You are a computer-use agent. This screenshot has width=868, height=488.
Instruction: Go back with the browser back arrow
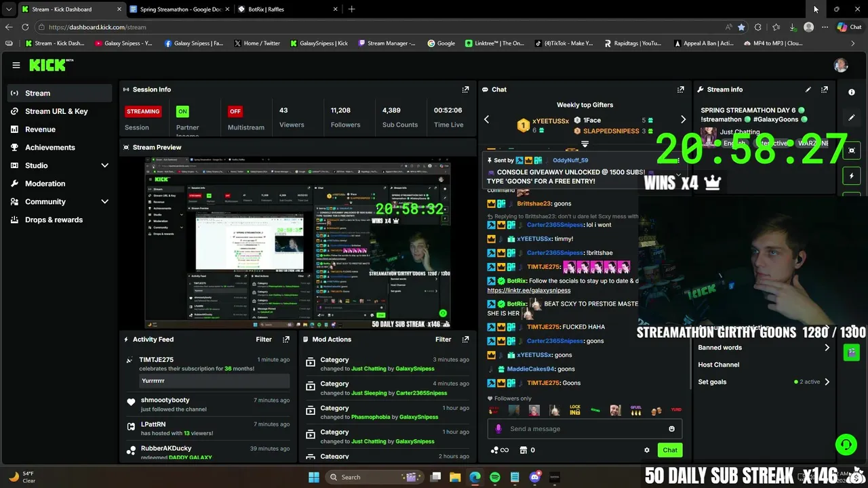pos(9,27)
